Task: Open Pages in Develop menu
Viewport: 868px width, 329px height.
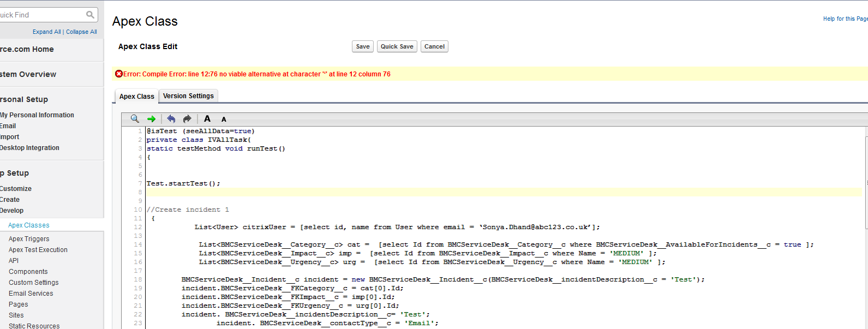Action: 19,304
